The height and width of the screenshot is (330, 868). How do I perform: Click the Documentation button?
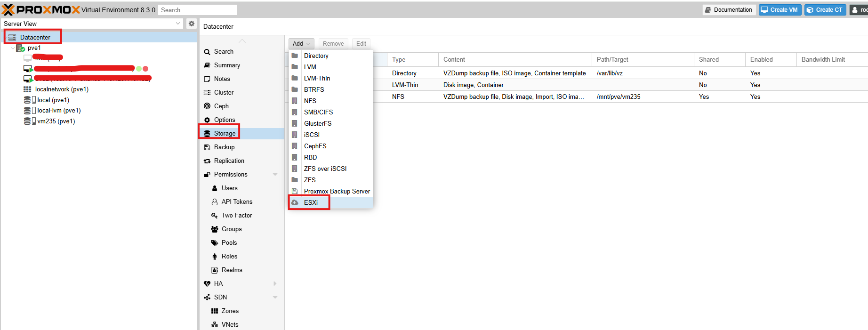pos(729,10)
